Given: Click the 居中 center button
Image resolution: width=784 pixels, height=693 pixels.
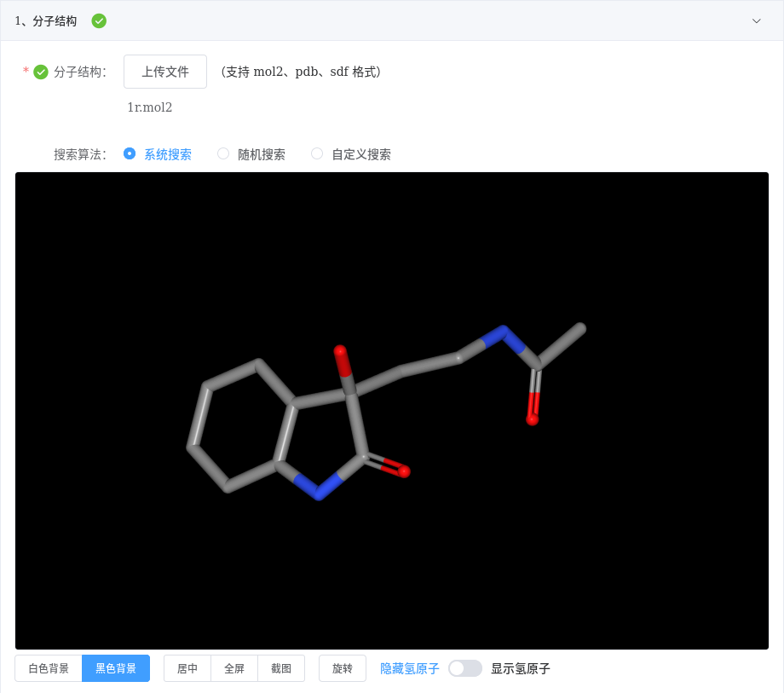Looking at the screenshot, I should (187, 668).
